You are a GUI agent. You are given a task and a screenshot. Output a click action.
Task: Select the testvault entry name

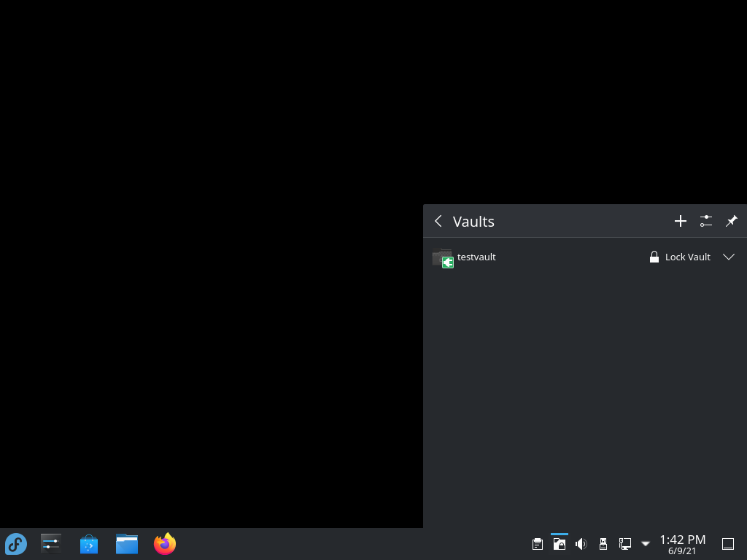click(476, 257)
